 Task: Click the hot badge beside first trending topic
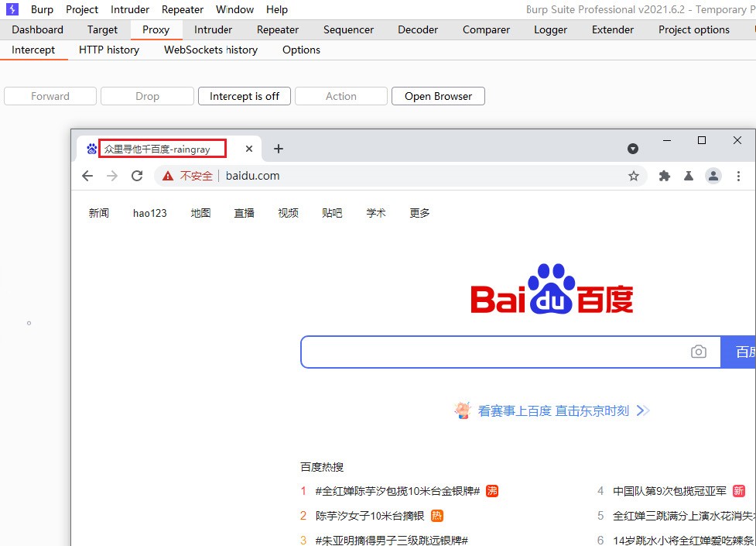pos(492,491)
